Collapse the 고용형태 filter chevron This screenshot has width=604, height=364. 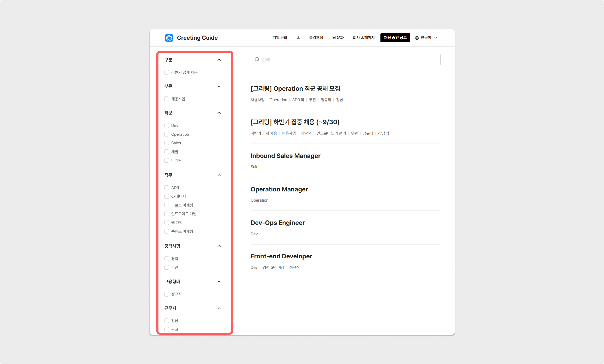click(219, 282)
